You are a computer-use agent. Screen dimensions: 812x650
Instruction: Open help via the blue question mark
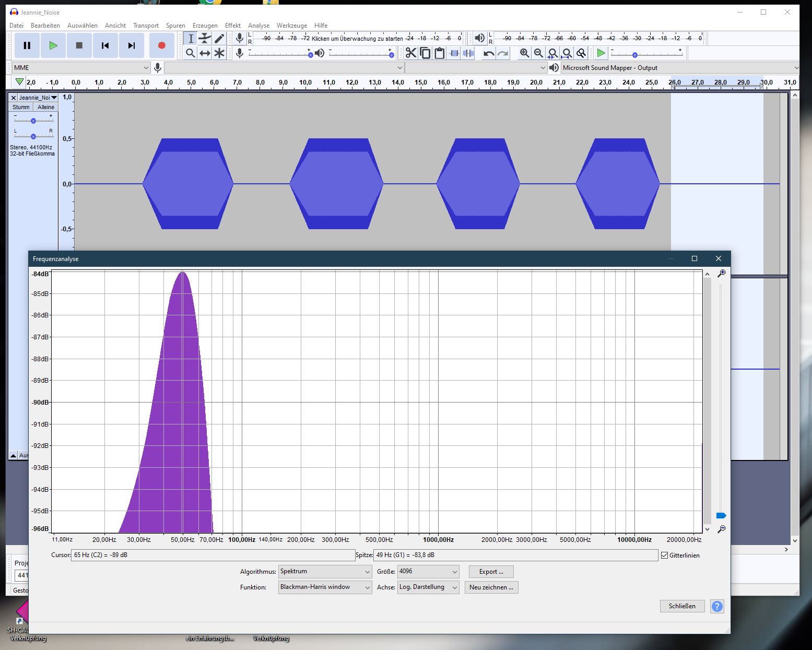click(x=717, y=606)
